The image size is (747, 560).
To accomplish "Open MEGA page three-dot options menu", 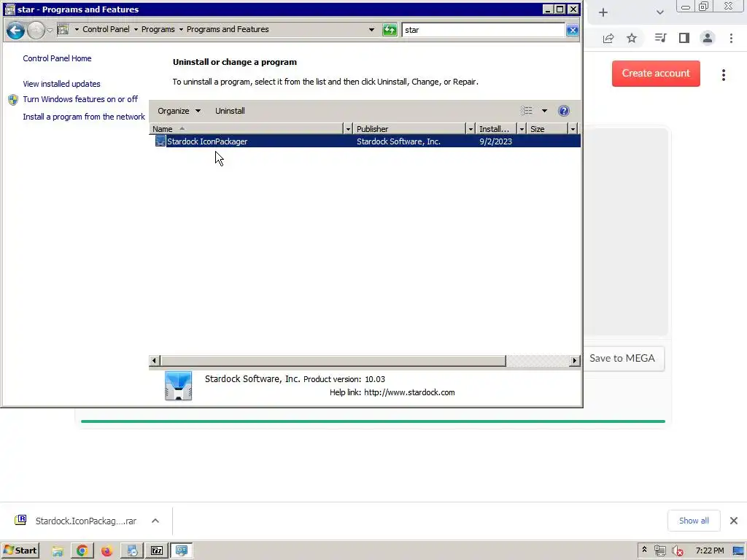I will point(724,75).
